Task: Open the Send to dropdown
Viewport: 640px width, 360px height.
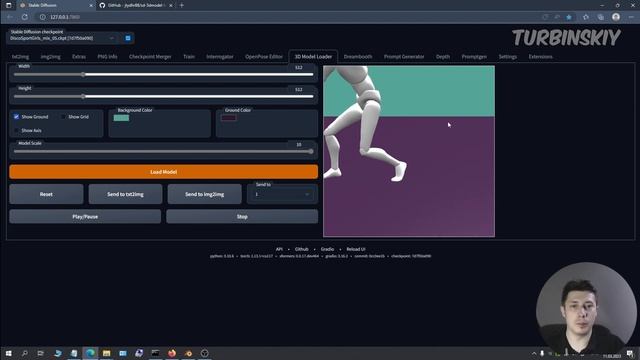Action: (281, 194)
